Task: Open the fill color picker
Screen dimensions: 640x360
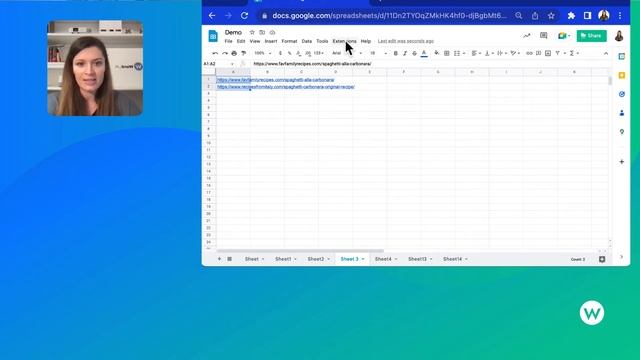Action: tap(437, 53)
